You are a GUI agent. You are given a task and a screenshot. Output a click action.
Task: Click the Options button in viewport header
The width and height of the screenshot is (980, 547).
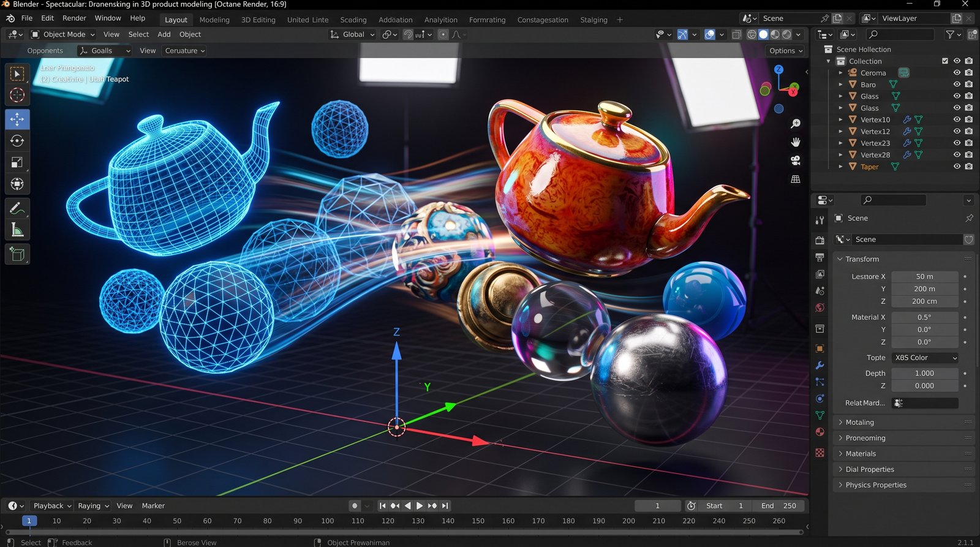[x=786, y=51]
